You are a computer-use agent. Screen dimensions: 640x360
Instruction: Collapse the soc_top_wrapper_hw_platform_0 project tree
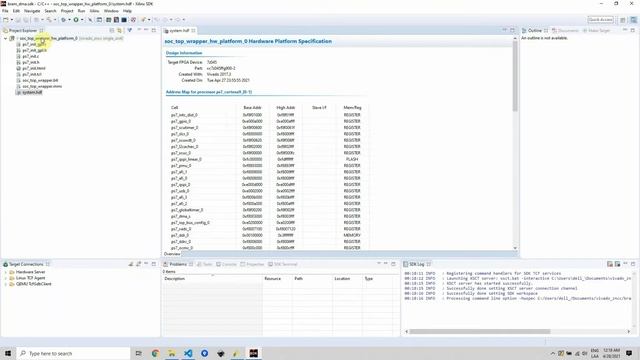point(5,38)
